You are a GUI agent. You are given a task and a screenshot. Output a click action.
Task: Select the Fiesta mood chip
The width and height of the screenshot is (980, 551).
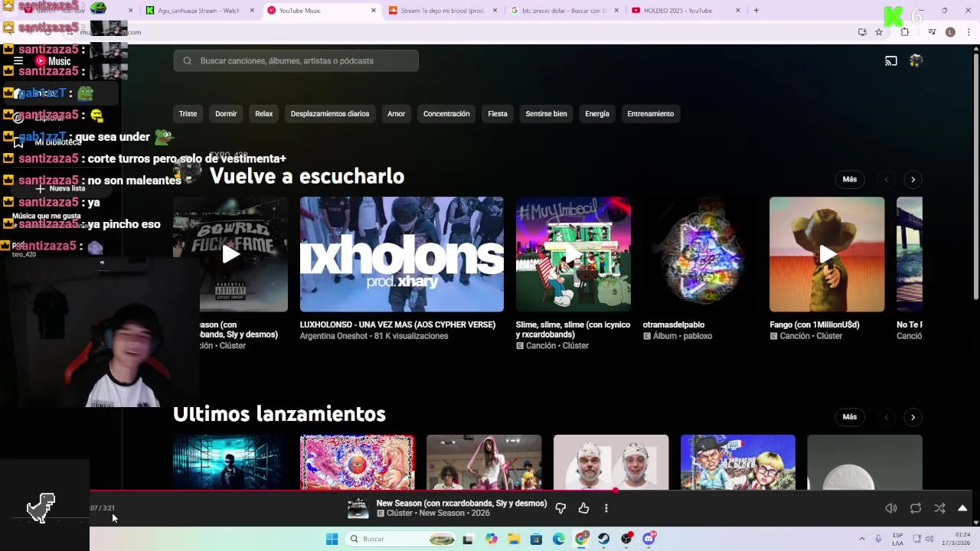click(x=498, y=114)
